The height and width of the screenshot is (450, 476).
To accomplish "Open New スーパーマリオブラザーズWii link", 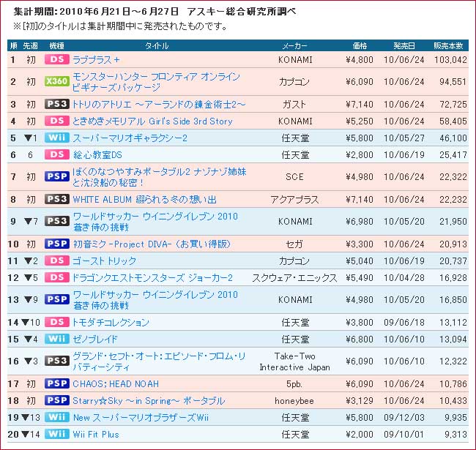I will click(141, 418).
